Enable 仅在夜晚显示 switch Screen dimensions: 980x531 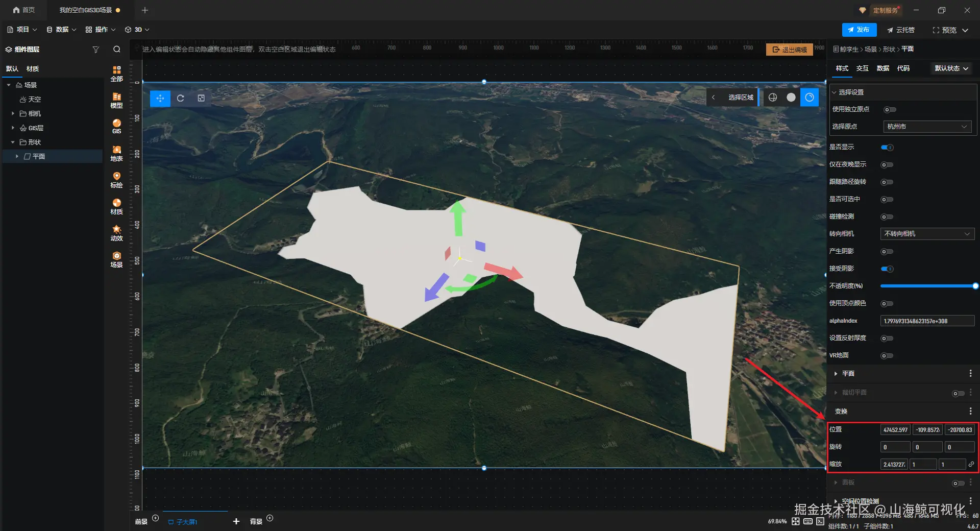[887, 165]
